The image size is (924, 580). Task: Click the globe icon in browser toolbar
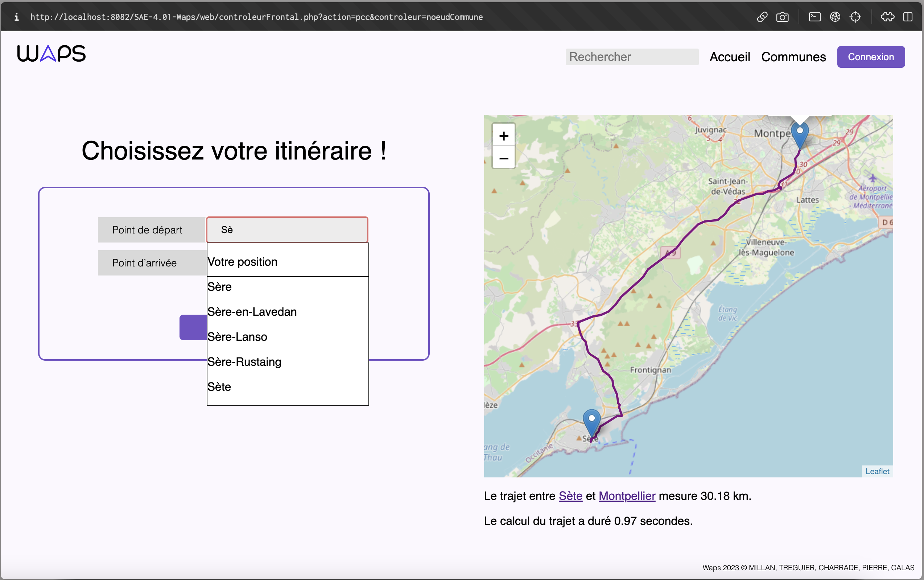coord(834,17)
